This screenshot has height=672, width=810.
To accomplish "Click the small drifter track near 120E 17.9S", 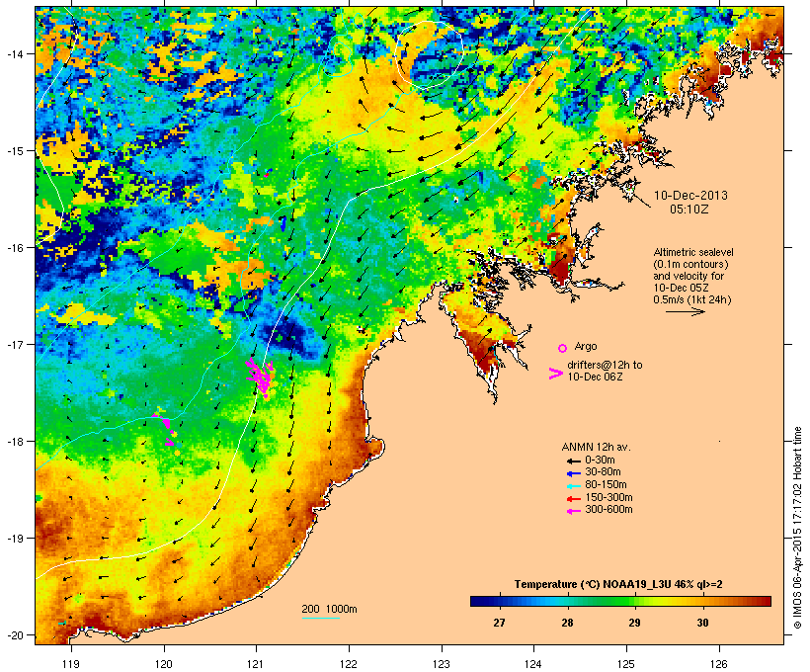I will 166,429.
